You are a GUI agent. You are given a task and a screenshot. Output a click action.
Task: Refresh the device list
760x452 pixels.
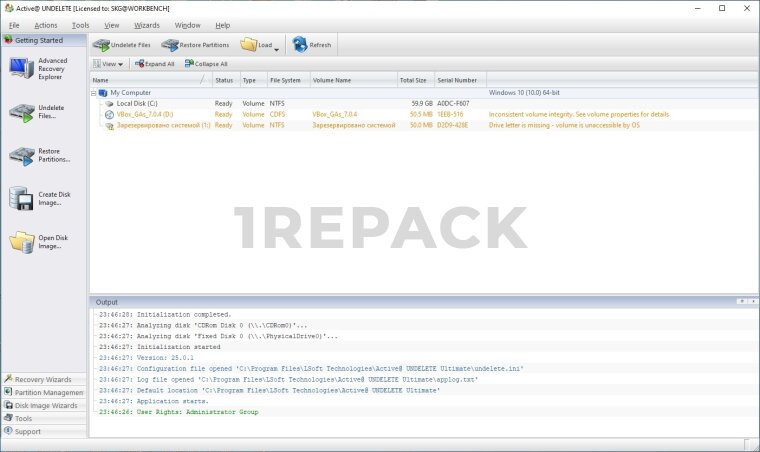[311, 45]
